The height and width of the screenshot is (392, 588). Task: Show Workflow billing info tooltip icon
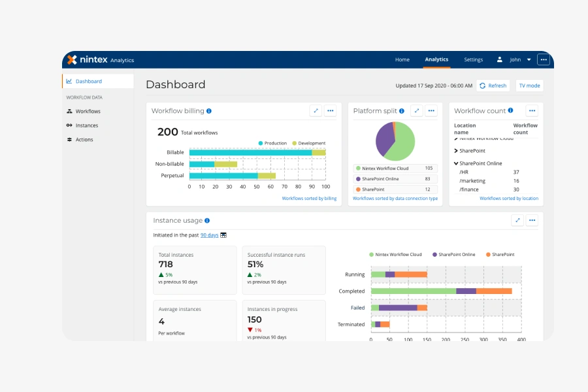[209, 111]
